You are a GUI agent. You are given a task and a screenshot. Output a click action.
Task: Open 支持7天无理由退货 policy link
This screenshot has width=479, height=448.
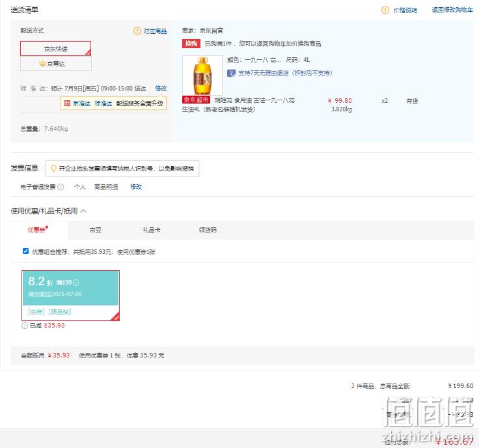(285, 73)
